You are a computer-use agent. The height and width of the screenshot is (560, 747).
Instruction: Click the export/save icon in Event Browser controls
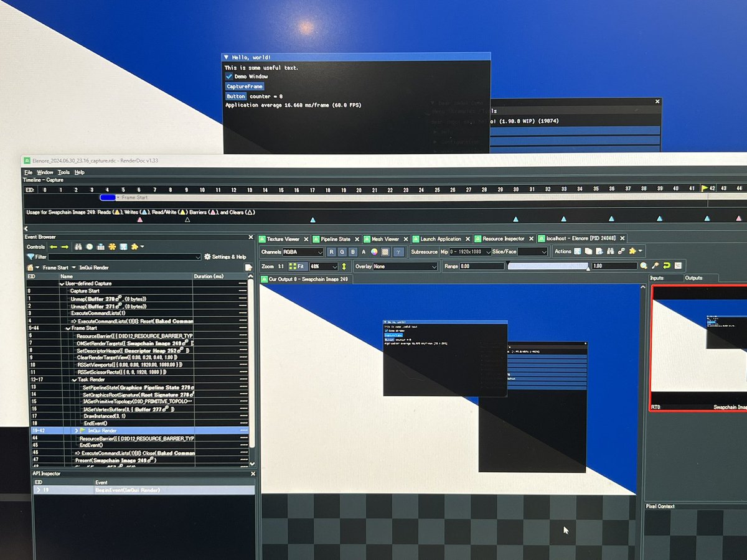pos(123,247)
